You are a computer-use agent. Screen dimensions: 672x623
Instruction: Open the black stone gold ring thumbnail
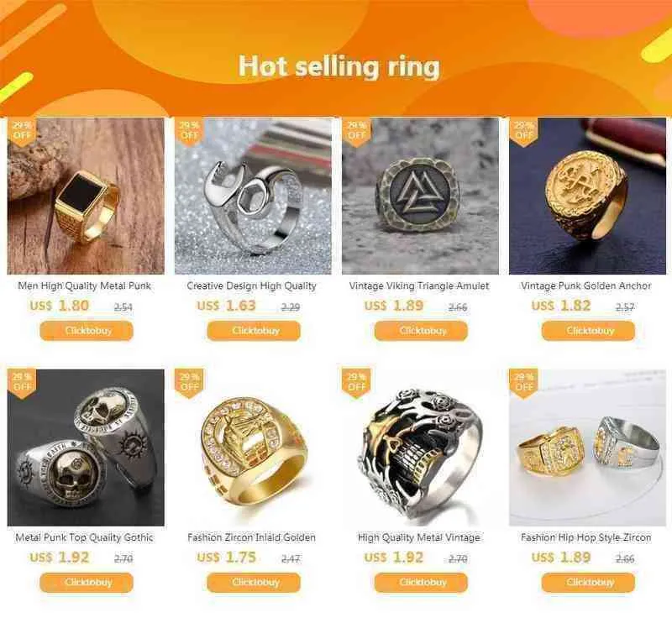click(86, 196)
